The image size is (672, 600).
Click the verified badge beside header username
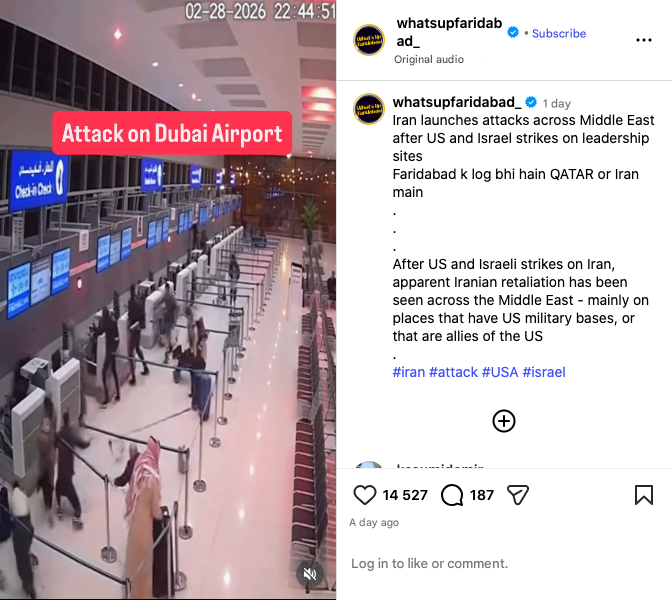pos(513,32)
